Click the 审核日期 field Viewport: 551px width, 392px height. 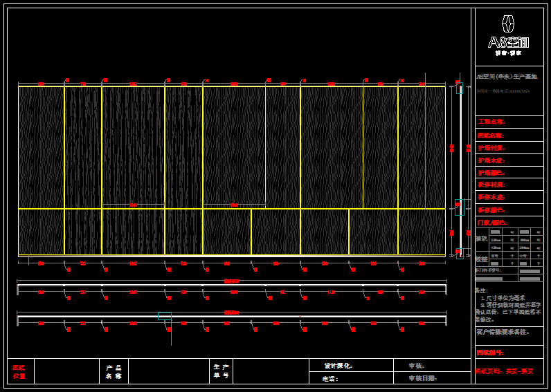(x=431, y=378)
